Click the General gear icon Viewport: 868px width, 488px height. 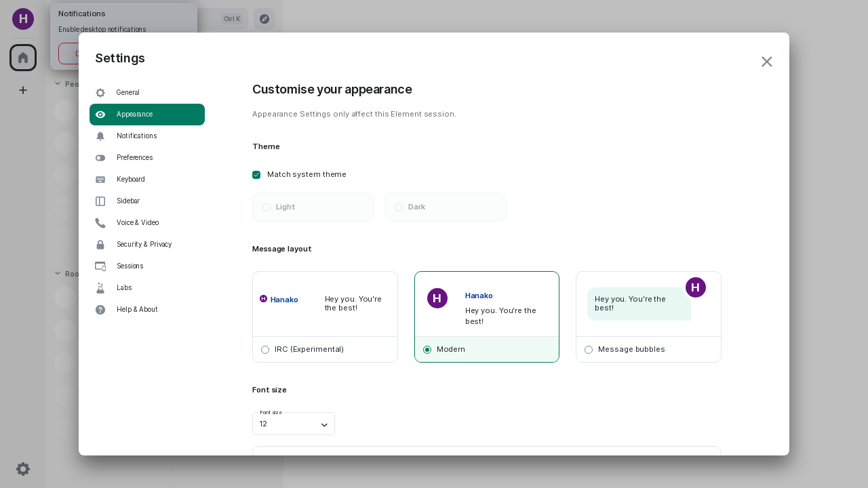pyautogui.click(x=100, y=93)
